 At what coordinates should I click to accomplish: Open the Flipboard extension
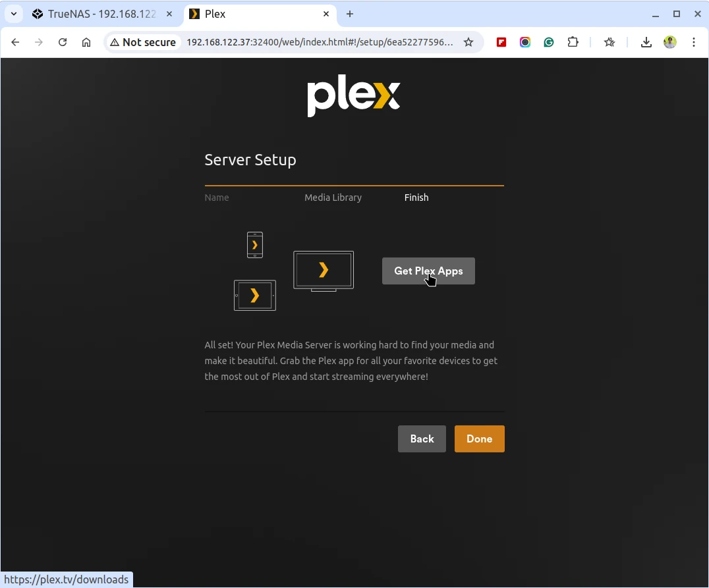point(501,42)
